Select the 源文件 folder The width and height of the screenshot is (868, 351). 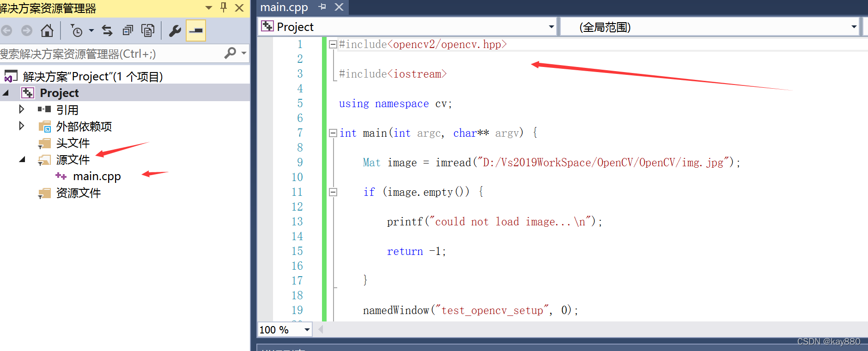point(73,160)
